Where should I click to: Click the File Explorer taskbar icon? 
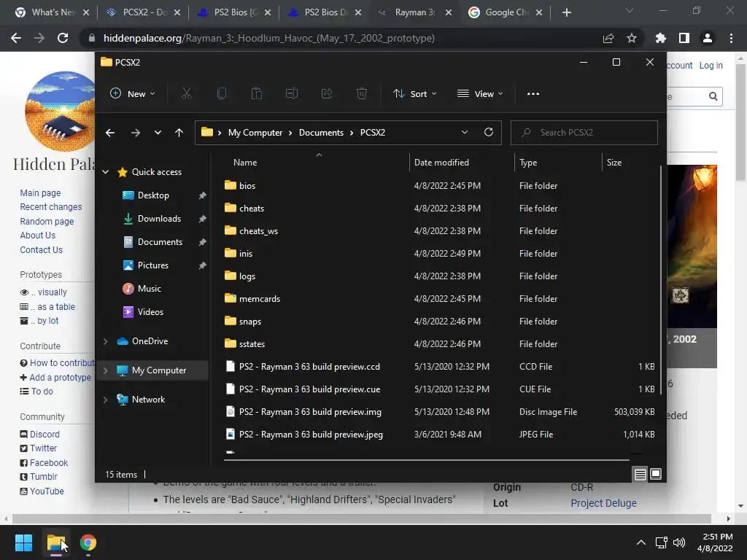click(x=55, y=542)
